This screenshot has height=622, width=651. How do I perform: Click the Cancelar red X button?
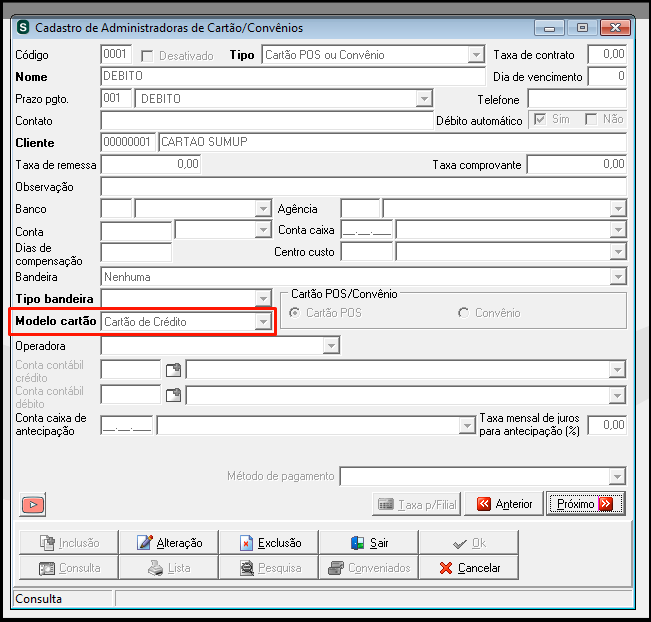469,568
